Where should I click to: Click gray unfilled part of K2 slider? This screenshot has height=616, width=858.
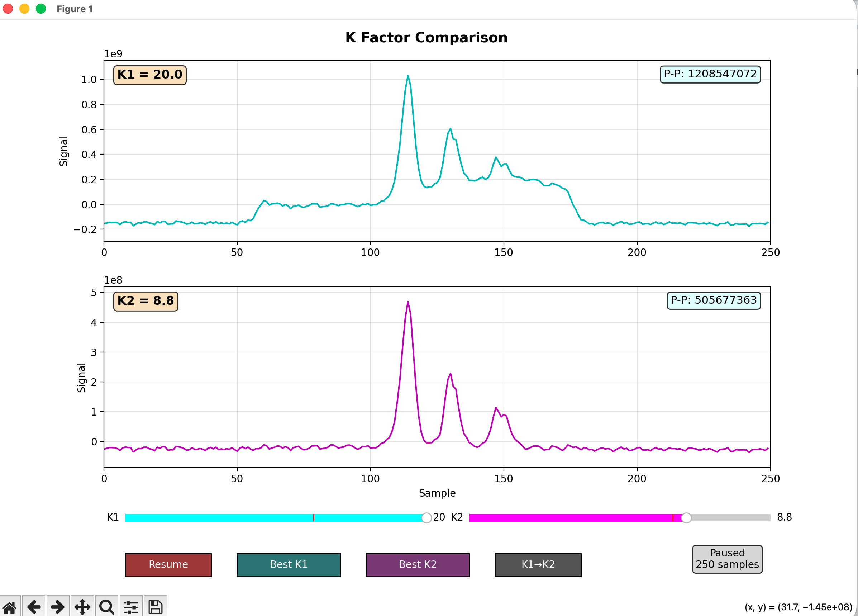click(730, 518)
